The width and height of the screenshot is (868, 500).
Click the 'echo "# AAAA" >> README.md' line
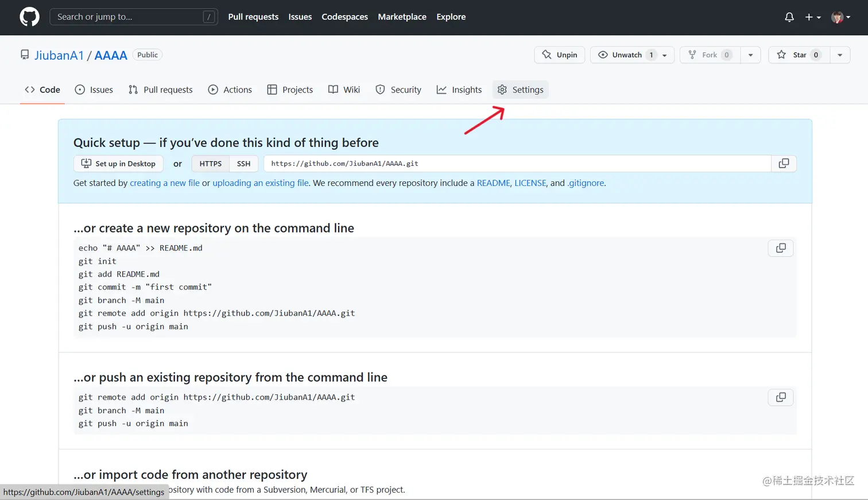[141, 248]
